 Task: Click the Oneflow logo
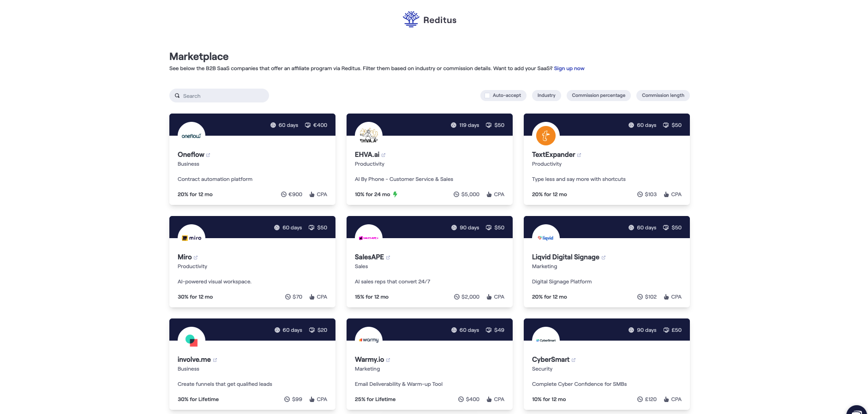(x=192, y=136)
